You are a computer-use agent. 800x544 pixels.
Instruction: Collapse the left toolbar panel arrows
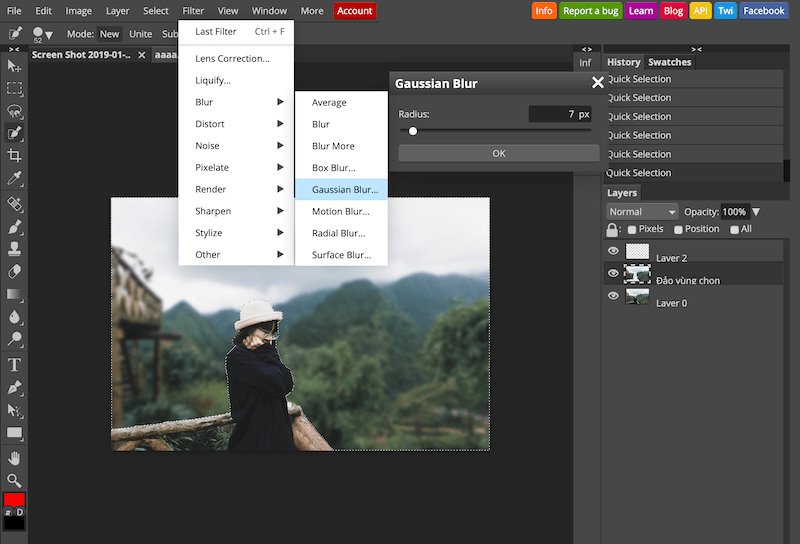click(14, 50)
